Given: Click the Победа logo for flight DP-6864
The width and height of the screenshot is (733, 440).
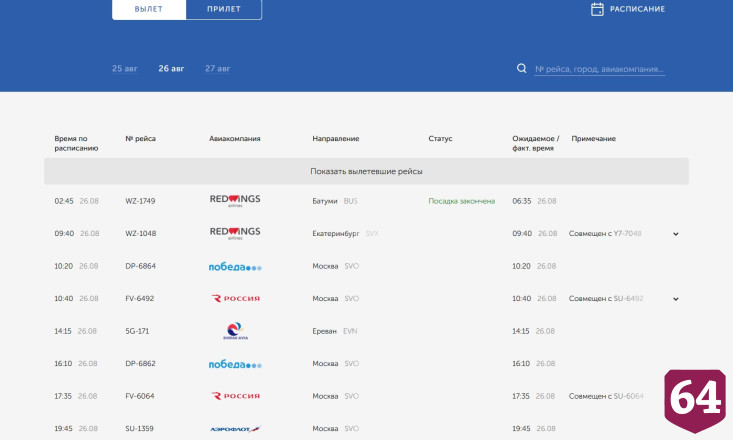Looking at the screenshot, I should (x=235, y=267).
